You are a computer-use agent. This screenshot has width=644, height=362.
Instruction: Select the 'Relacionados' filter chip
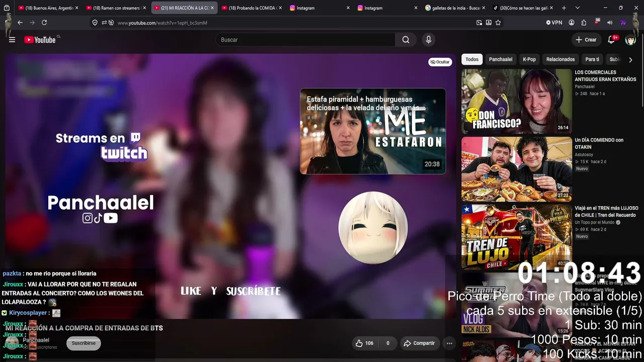560,59
